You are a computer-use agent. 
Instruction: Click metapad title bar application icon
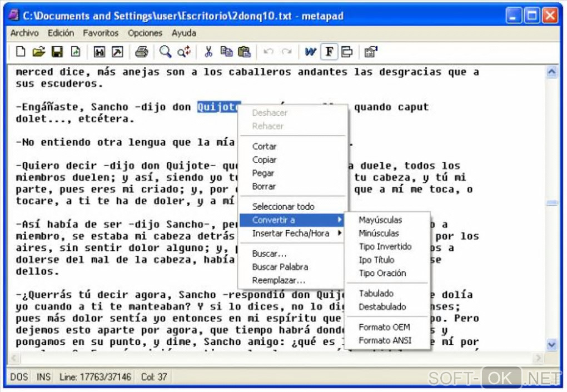[14, 15]
